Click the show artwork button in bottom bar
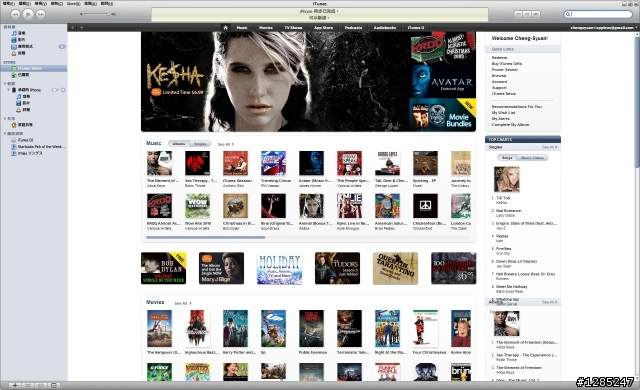 point(54,385)
